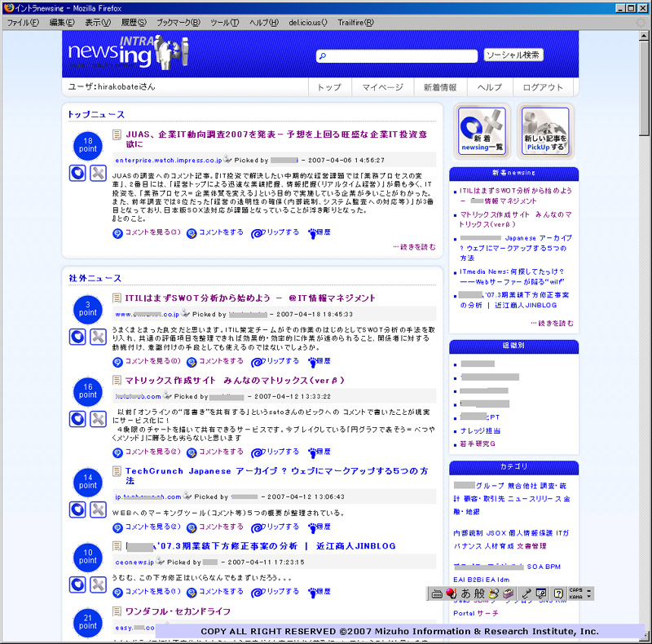652x644 pixels.
Task: Open the 個人情報保護 category link
Action: pos(531,533)
